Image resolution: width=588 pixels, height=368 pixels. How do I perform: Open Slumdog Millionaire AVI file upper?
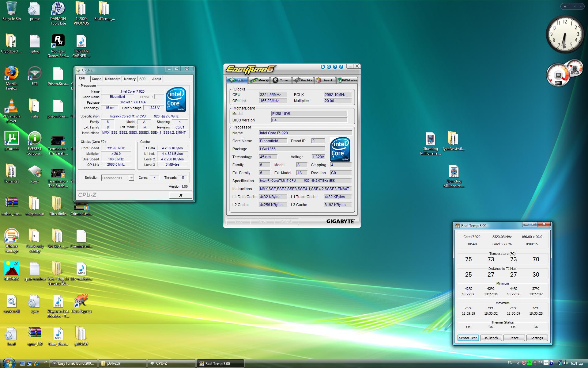(430, 143)
